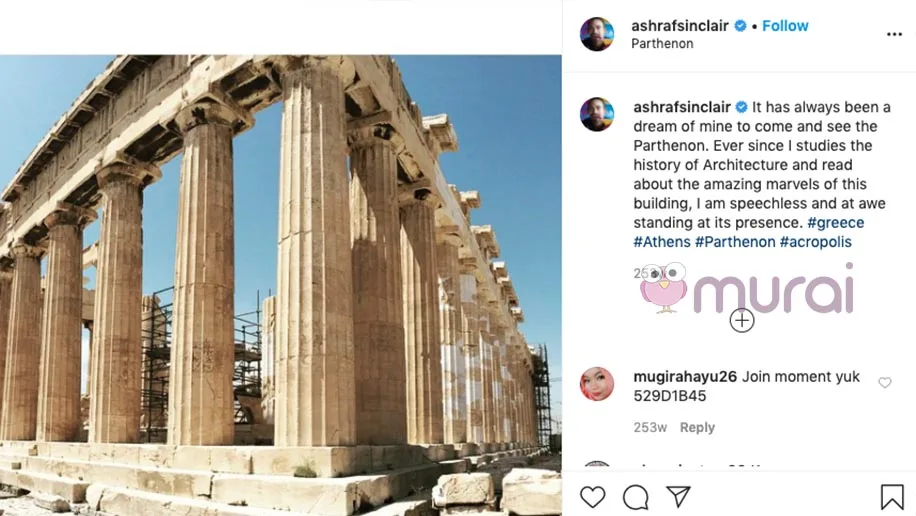Click the mugirahayu26 username
The image size is (916, 516).
685,377
